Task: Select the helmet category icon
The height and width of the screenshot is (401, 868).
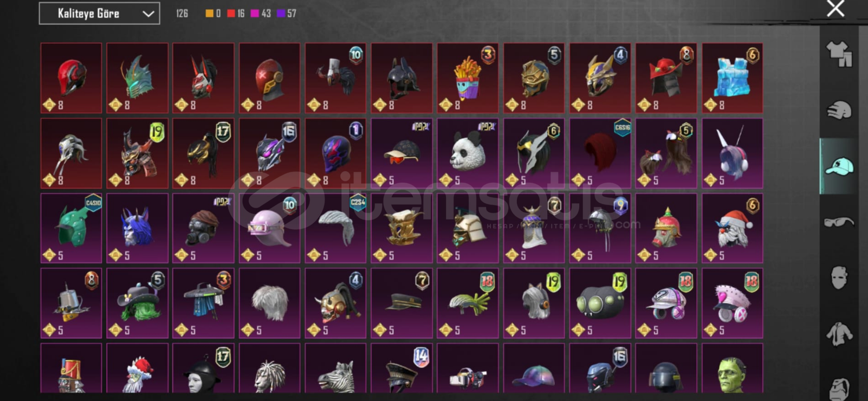Action: click(x=839, y=110)
